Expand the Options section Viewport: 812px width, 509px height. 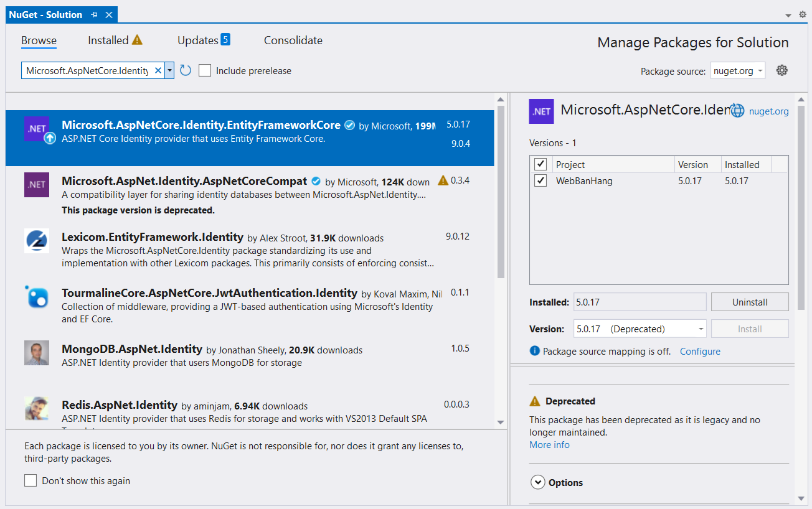pyautogui.click(x=537, y=482)
